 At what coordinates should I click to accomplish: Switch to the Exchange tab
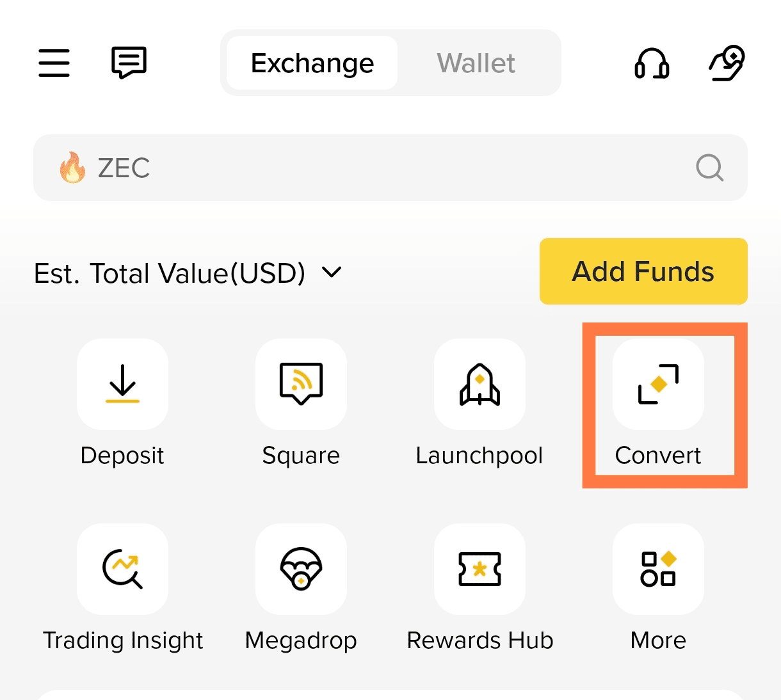[312, 63]
